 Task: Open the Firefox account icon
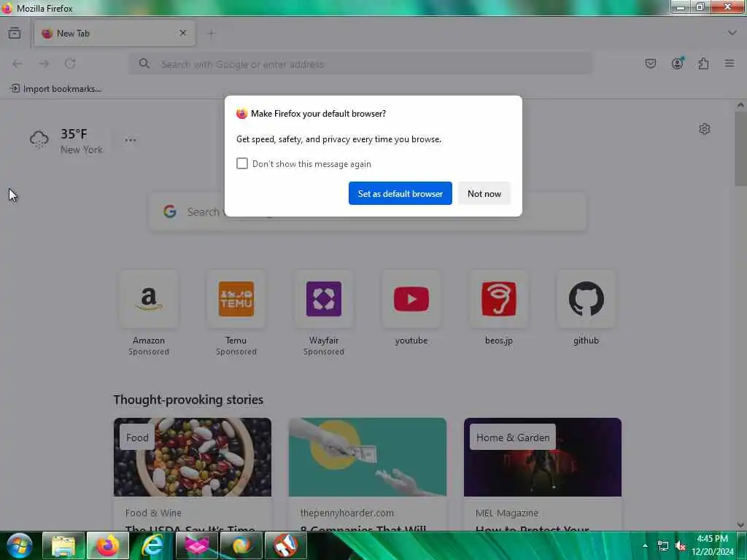click(x=677, y=63)
